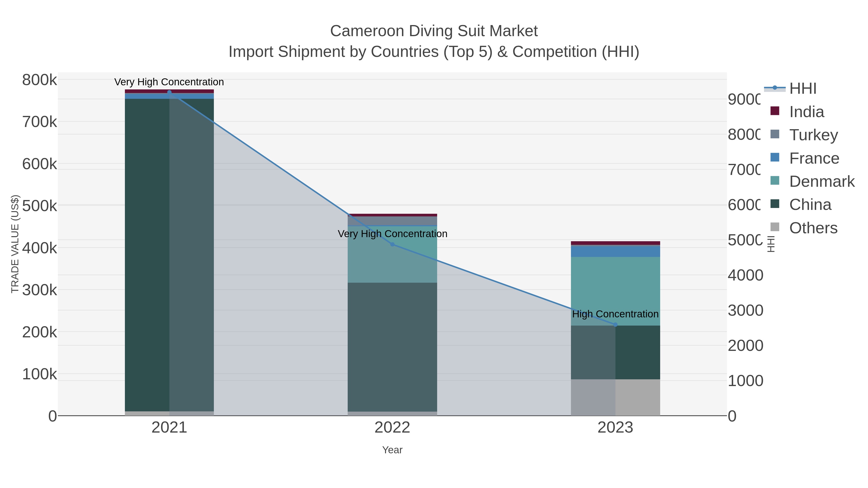Select the Others bar segment in 2023
Screen dimensions: 868x488
point(615,397)
